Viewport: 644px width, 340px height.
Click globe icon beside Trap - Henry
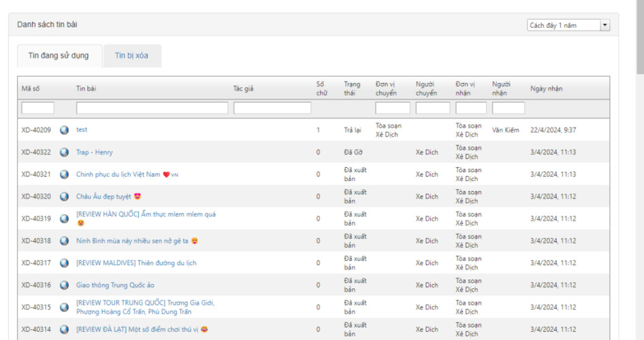click(64, 152)
